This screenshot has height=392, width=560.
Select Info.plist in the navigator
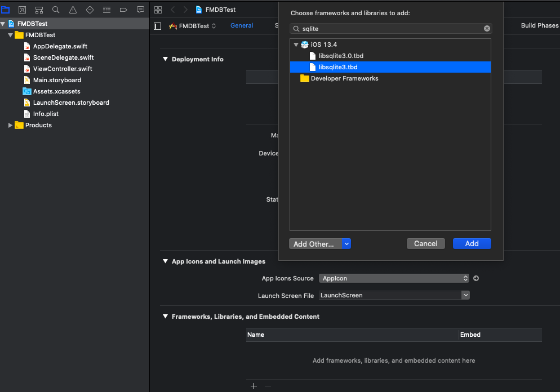(46, 114)
